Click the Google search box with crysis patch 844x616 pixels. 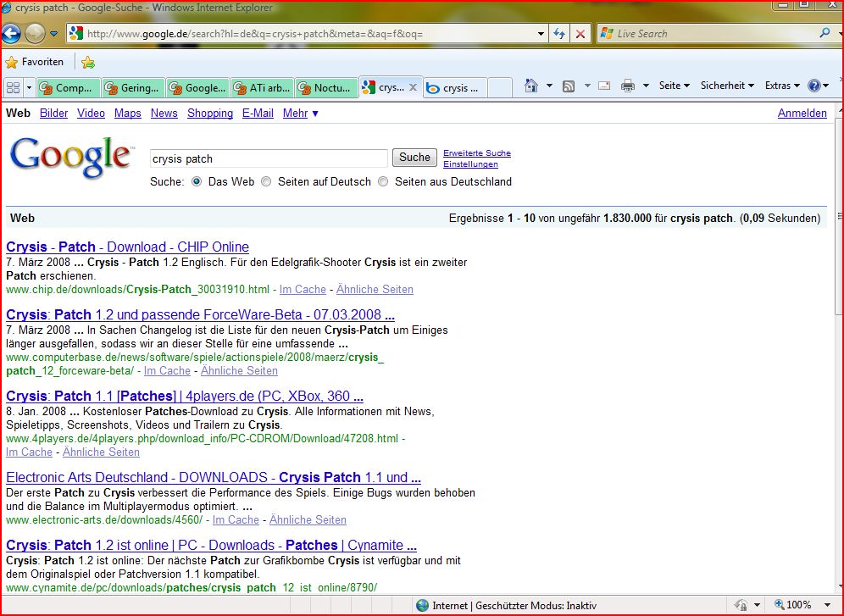click(269, 158)
